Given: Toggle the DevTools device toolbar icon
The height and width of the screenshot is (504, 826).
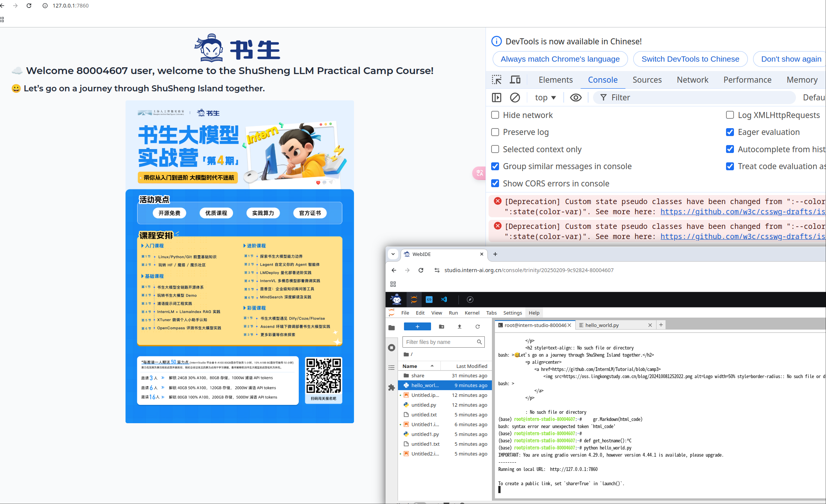Looking at the screenshot, I should coord(515,80).
